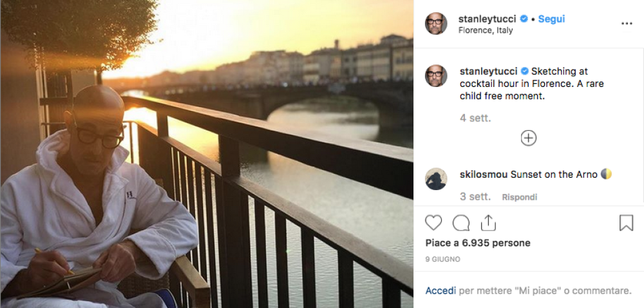Click Accedi to log in
Screen dimensions: 644x308
pos(440,291)
